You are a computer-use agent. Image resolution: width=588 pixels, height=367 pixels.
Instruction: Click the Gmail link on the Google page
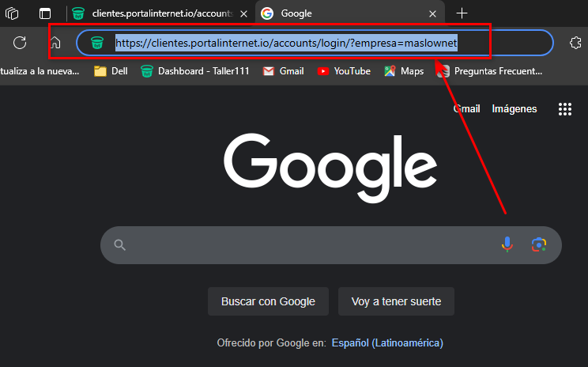pyautogui.click(x=466, y=109)
